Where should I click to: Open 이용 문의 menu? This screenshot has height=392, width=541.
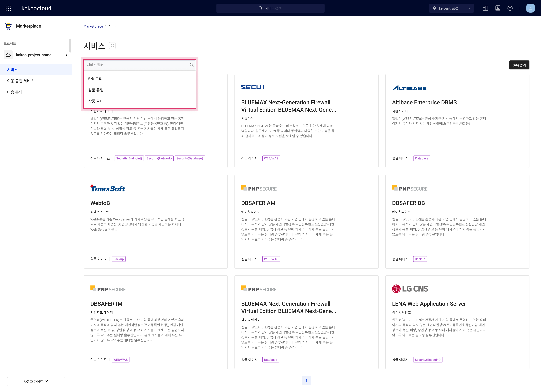coord(36,92)
